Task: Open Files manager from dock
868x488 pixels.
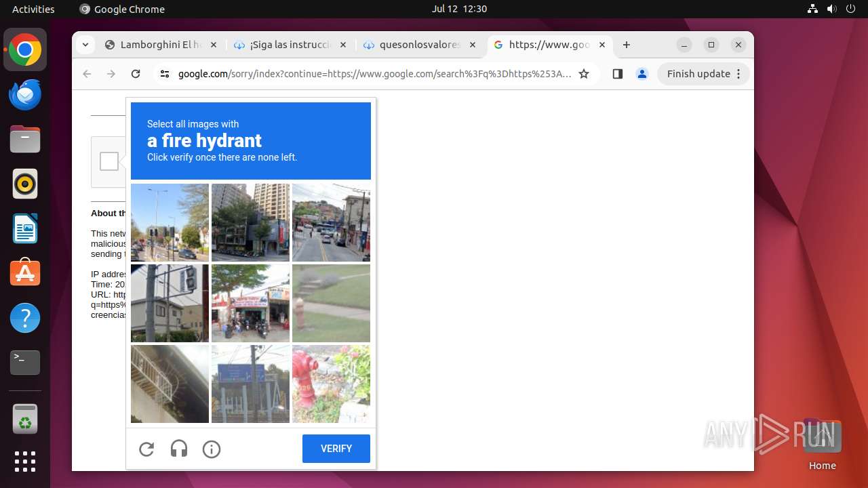Action: coord(25,140)
